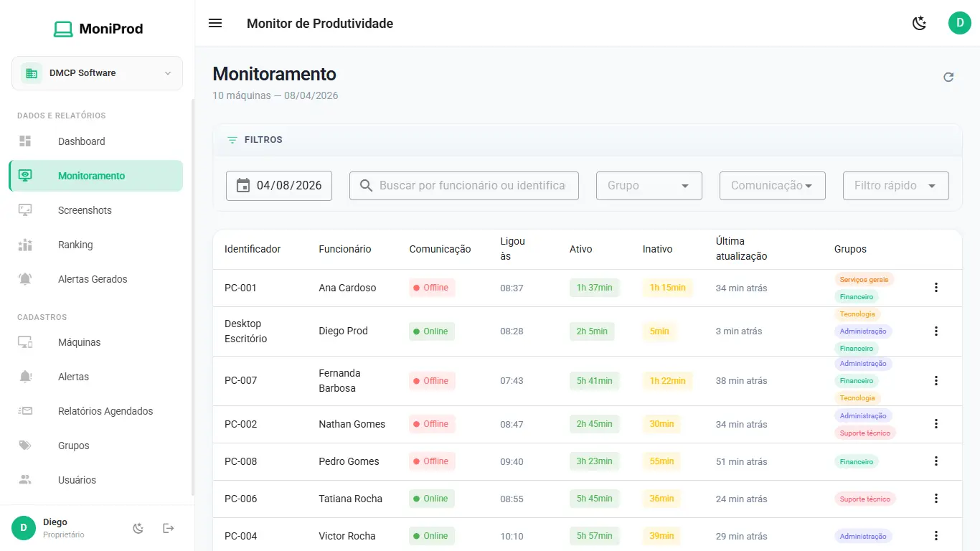980x551 pixels.
Task: Select the Screenshots section in sidebar
Action: pyautogui.click(x=84, y=209)
